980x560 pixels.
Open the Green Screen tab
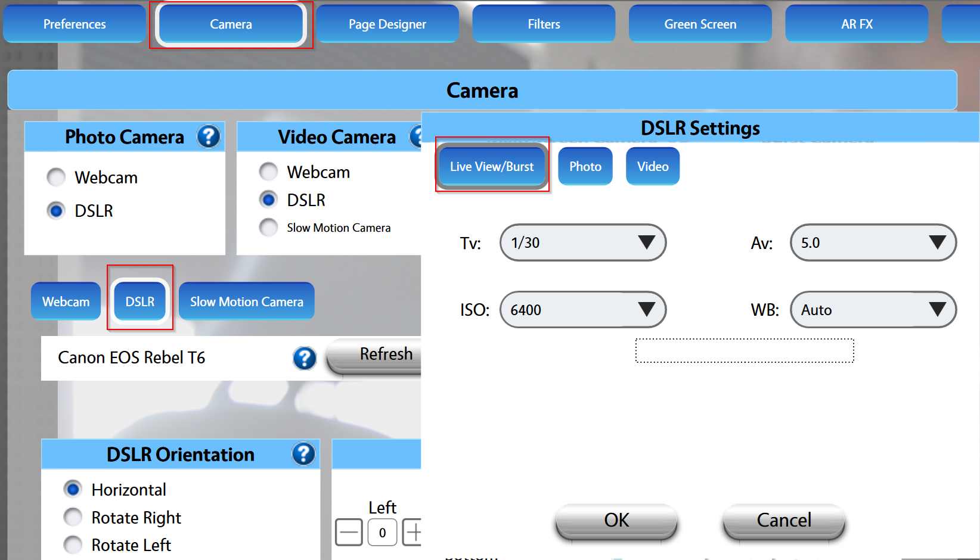point(700,24)
